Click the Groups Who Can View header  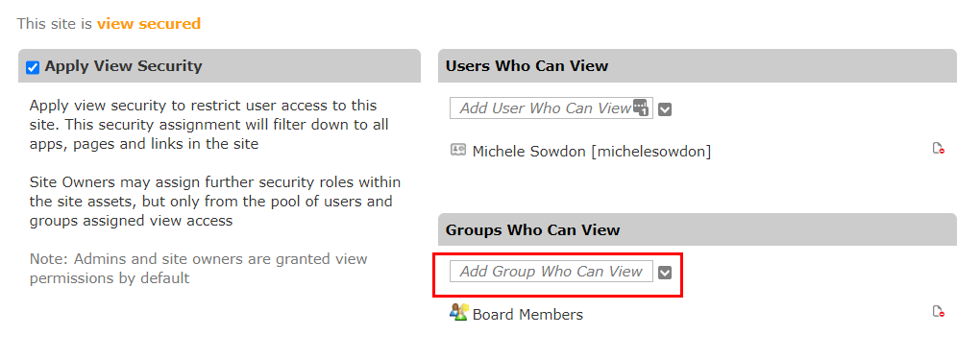tap(532, 229)
